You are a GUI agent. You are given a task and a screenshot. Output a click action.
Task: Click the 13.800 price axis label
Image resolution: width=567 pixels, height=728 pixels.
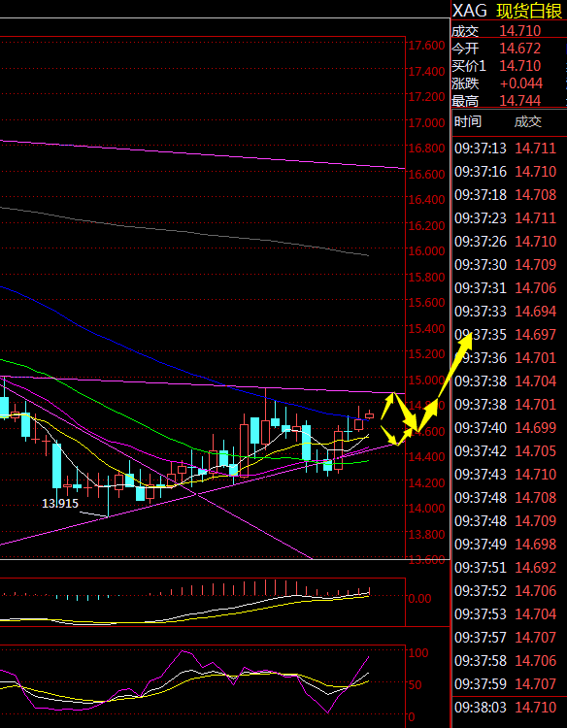(x=426, y=535)
